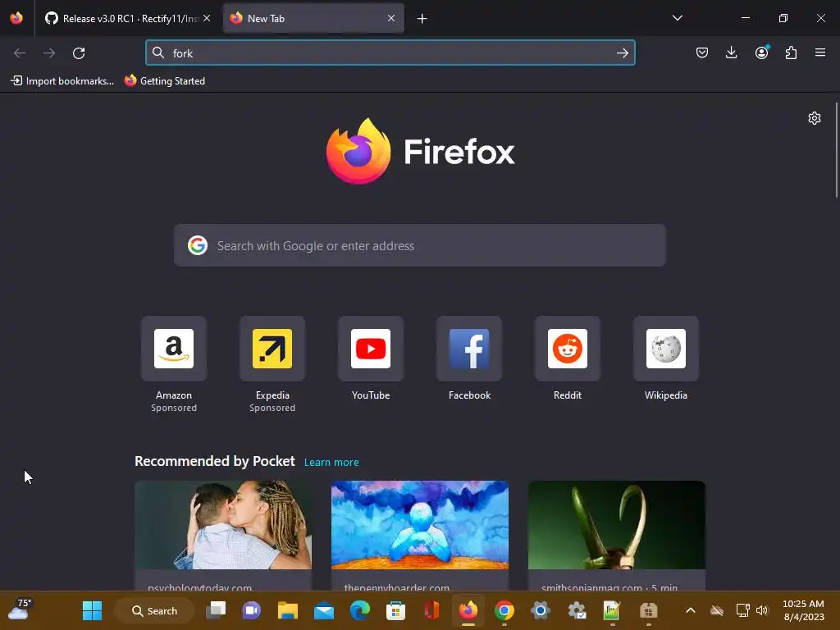Open the Mail app from the taskbar
The height and width of the screenshot is (630, 840).
click(323, 610)
